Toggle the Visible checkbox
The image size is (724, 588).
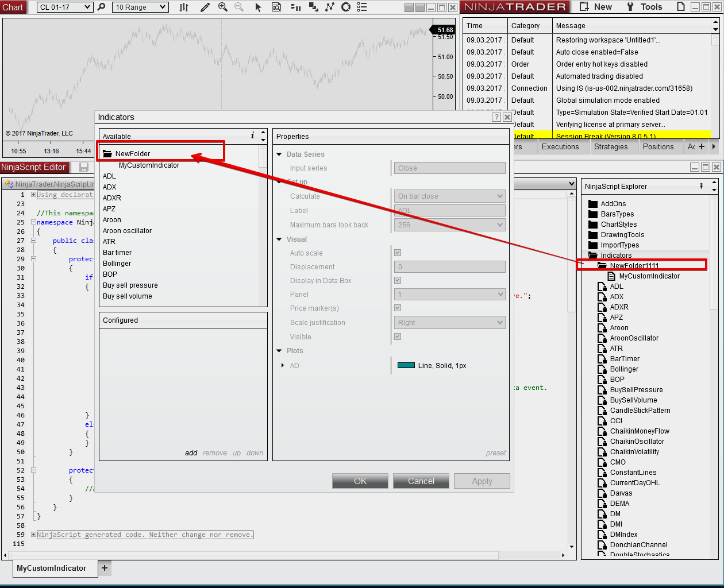pos(398,336)
